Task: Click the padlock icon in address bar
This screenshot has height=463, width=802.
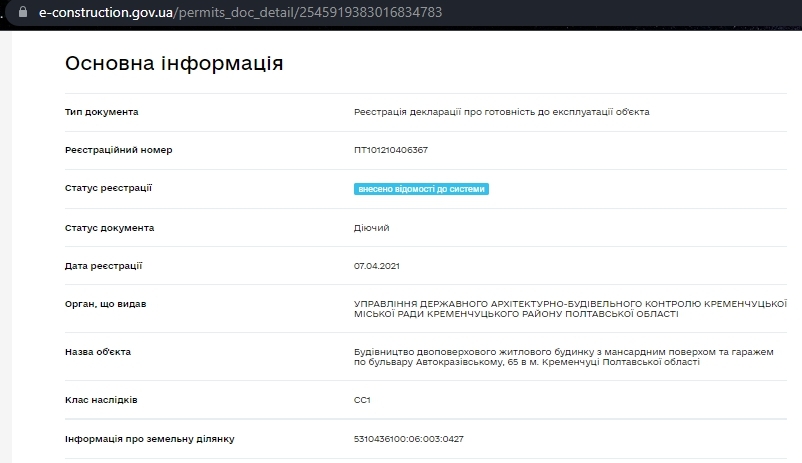Action: (x=23, y=11)
